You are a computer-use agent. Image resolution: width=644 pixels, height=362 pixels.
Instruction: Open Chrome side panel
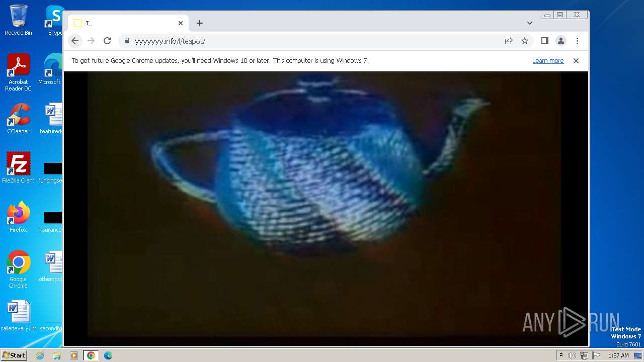(x=544, y=41)
